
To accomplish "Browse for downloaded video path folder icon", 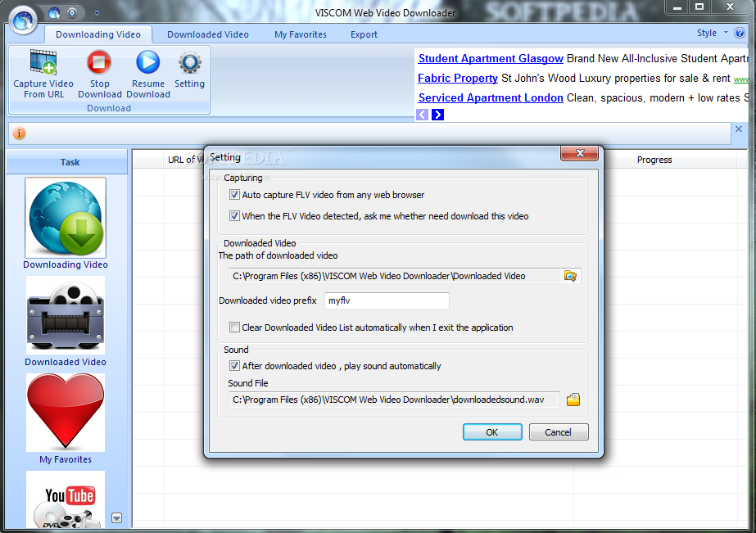I will coord(570,276).
